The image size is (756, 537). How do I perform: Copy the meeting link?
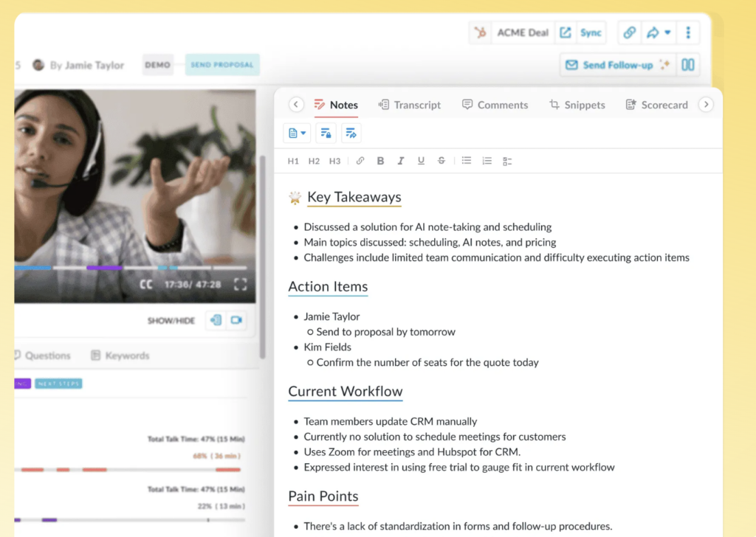click(629, 32)
